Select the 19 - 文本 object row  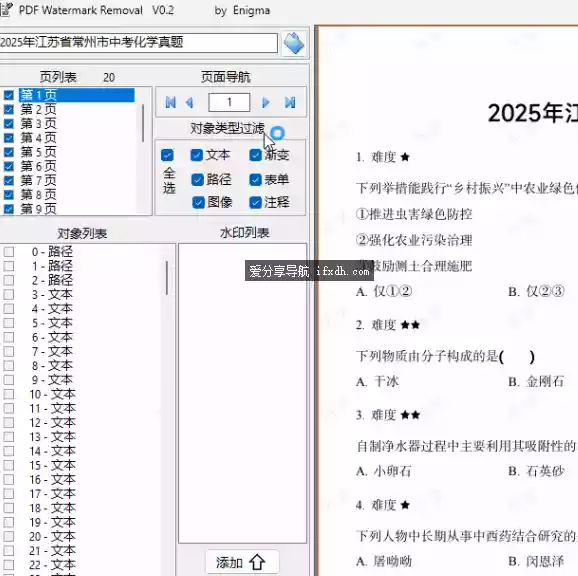[x=52, y=522]
